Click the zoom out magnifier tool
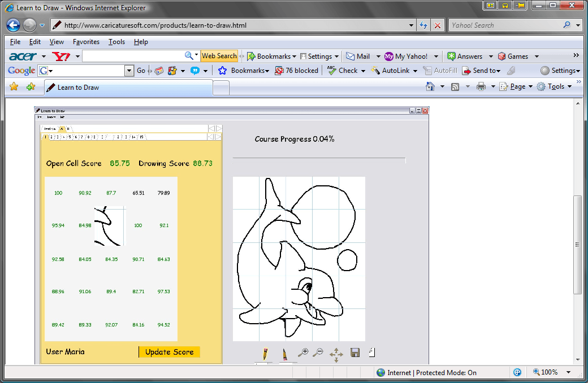Screen dimensions: 588x383 (318, 352)
